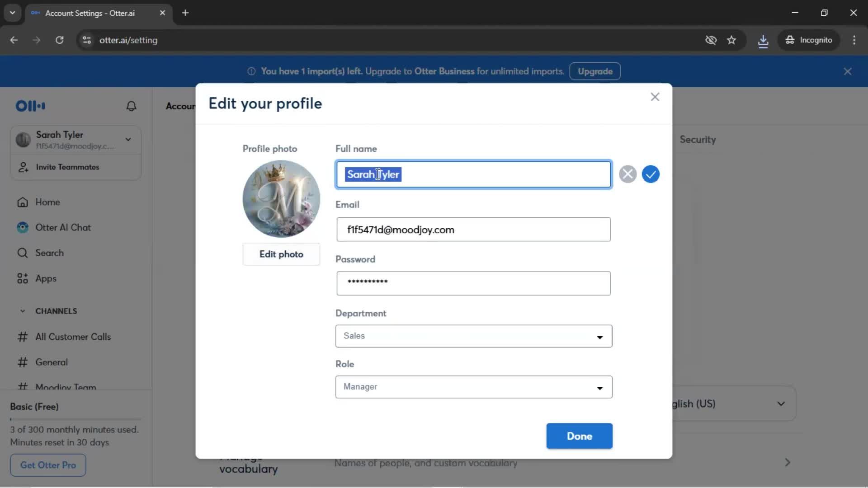Open All Customer Calls channel
The width and height of the screenshot is (868, 488).
[73, 337]
